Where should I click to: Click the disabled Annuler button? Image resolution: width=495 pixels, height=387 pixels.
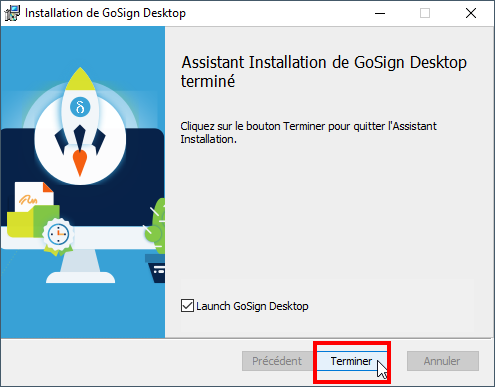tap(443, 361)
